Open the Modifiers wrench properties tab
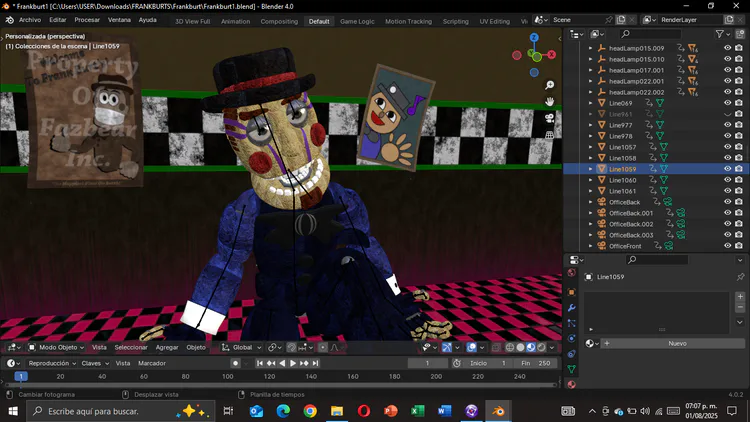Screen dimensions: 750x422 pyautogui.click(x=571, y=308)
